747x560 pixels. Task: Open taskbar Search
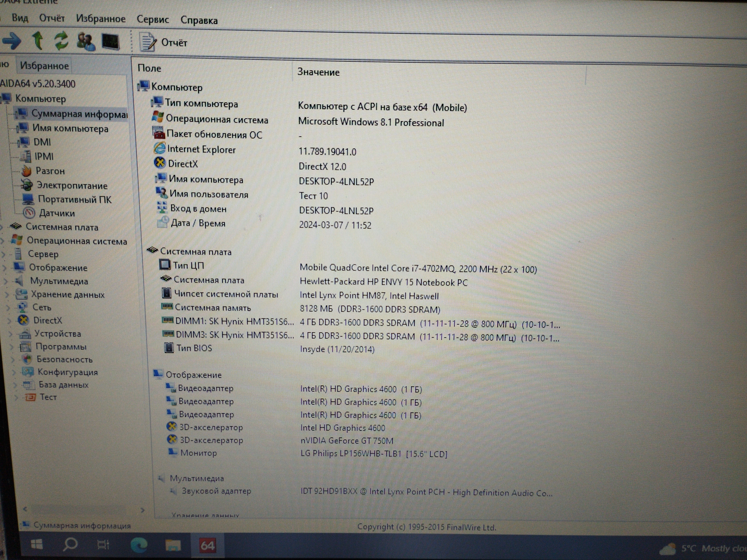point(70,544)
